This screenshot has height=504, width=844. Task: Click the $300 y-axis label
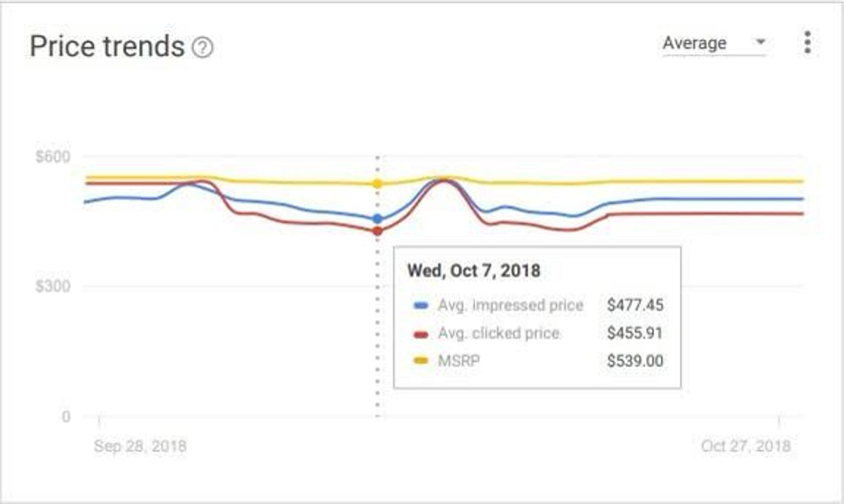[x=52, y=286]
